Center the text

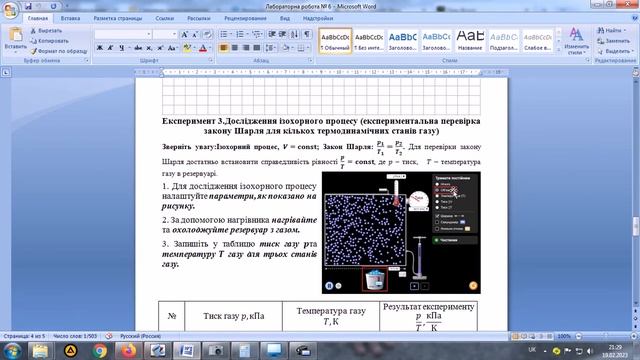235,48
